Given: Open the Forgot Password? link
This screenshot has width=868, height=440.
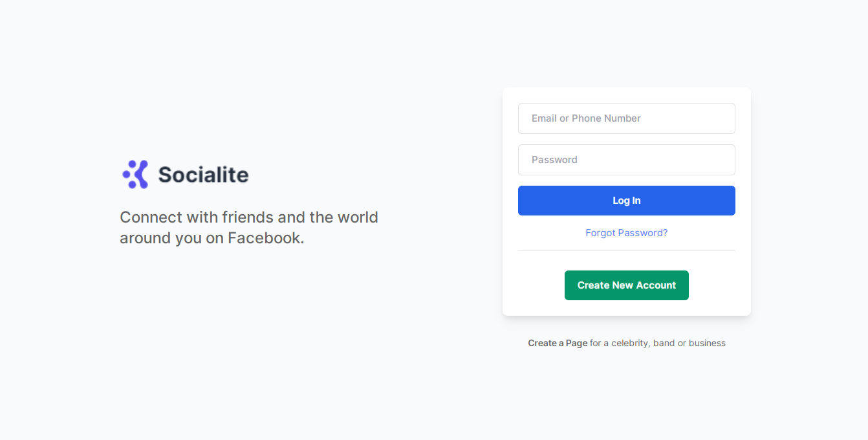Looking at the screenshot, I should (x=626, y=233).
